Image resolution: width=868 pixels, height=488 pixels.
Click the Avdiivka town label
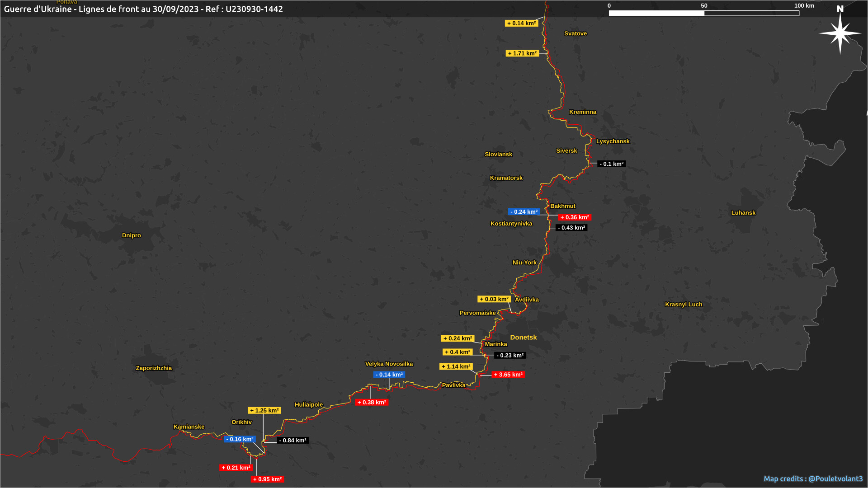(527, 300)
